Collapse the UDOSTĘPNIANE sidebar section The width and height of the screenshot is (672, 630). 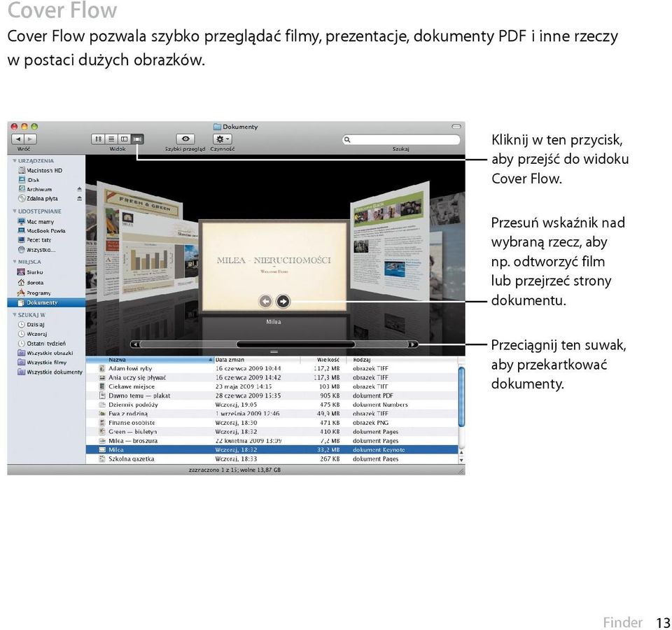pyautogui.click(x=15, y=211)
